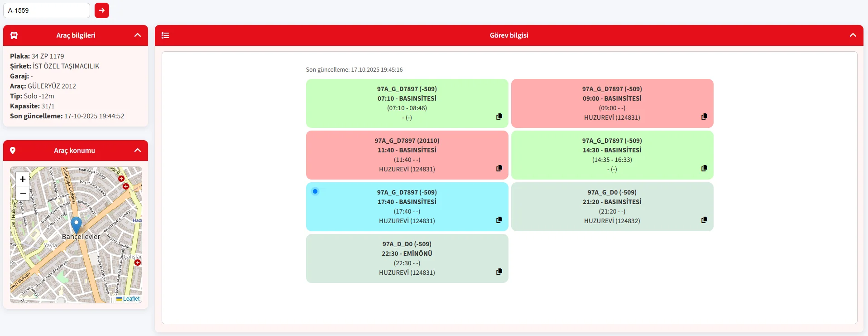Copy the 07:10 BASINSİTESİ task
The image size is (868, 336).
coord(499,117)
